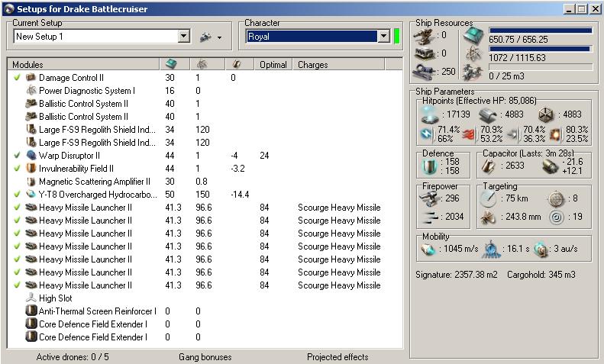Click the Warp Disruptor II module icon

point(31,156)
